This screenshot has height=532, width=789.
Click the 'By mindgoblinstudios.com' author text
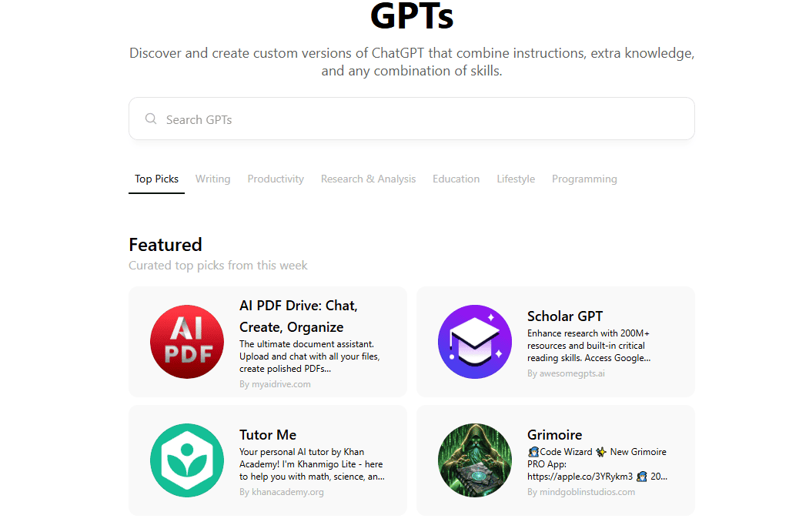point(581,492)
